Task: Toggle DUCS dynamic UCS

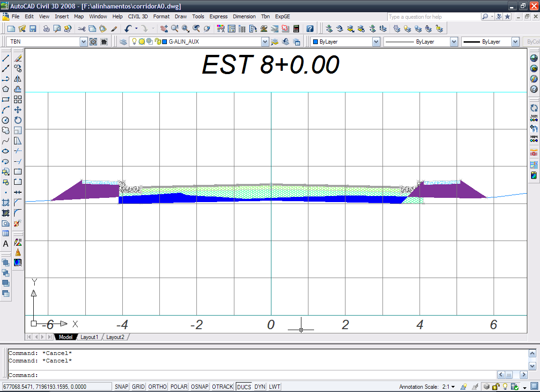Action: [x=244, y=386]
